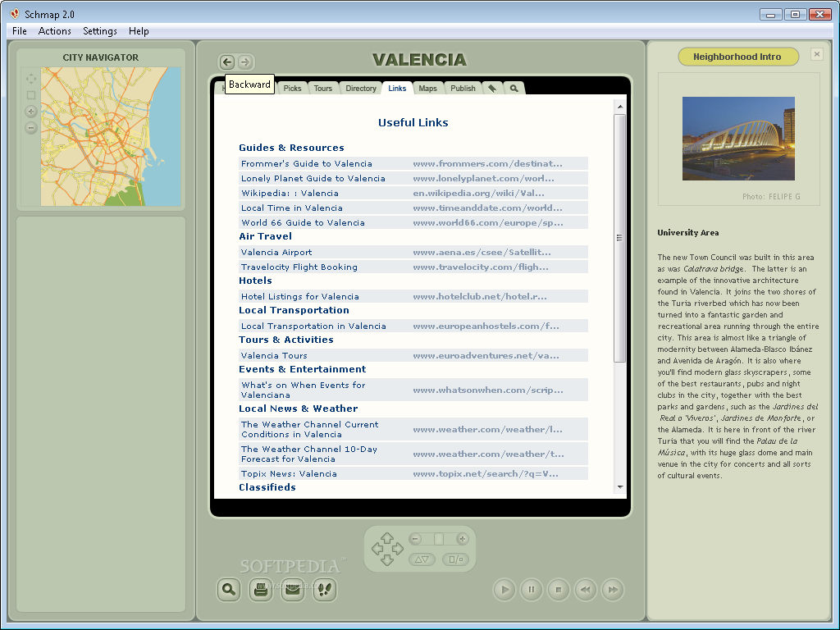Open Hotel Listings for Valencia link
This screenshot has width=840, height=630.
click(300, 296)
